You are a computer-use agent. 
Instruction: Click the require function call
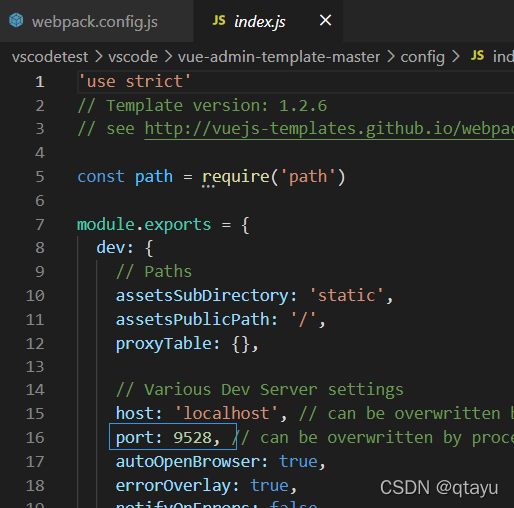coord(236,177)
